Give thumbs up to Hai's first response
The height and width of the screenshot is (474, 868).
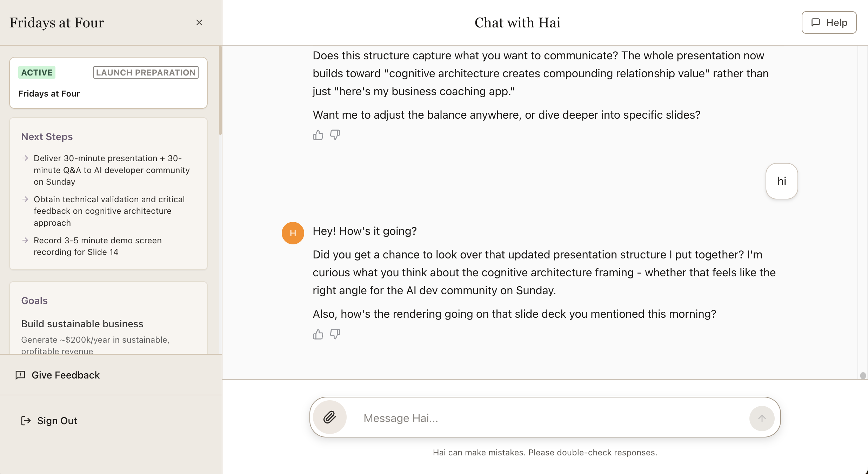coord(318,135)
